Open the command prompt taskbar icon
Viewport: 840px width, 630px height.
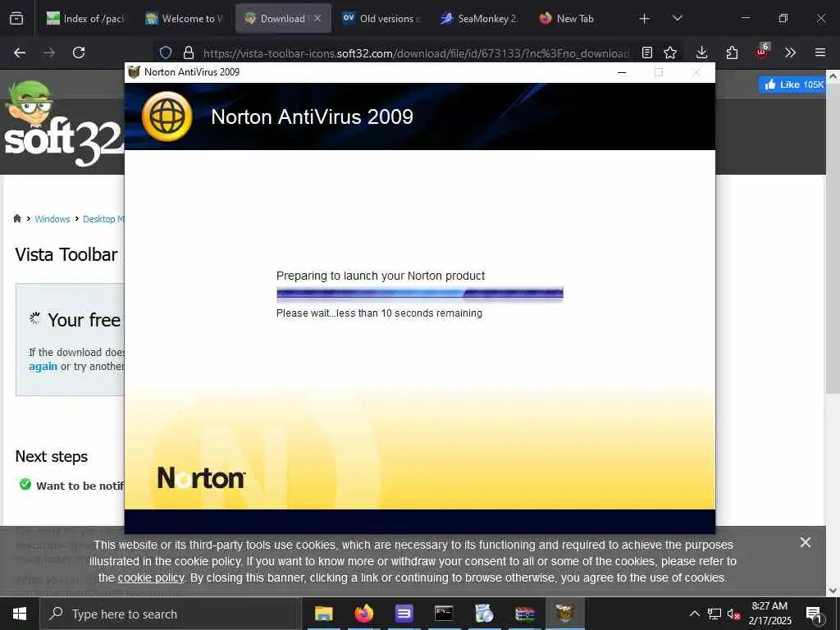[x=444, y=614]
